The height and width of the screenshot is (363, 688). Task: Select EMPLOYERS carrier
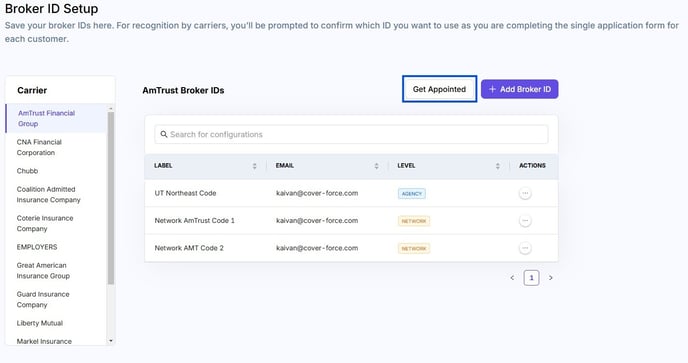[56, 247]
